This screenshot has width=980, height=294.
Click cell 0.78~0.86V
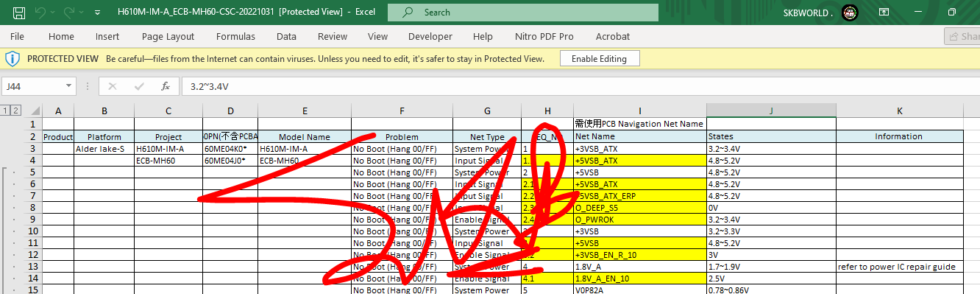[771, 290]
